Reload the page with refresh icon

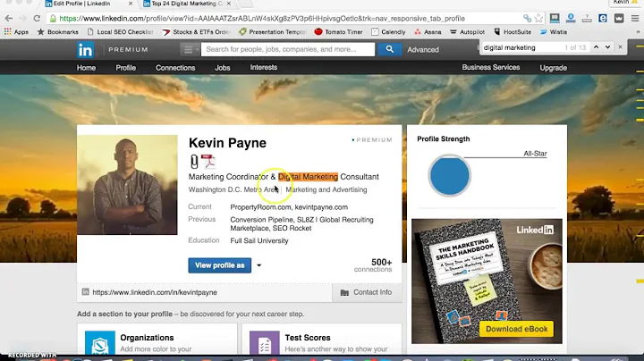tap(37, 19)
